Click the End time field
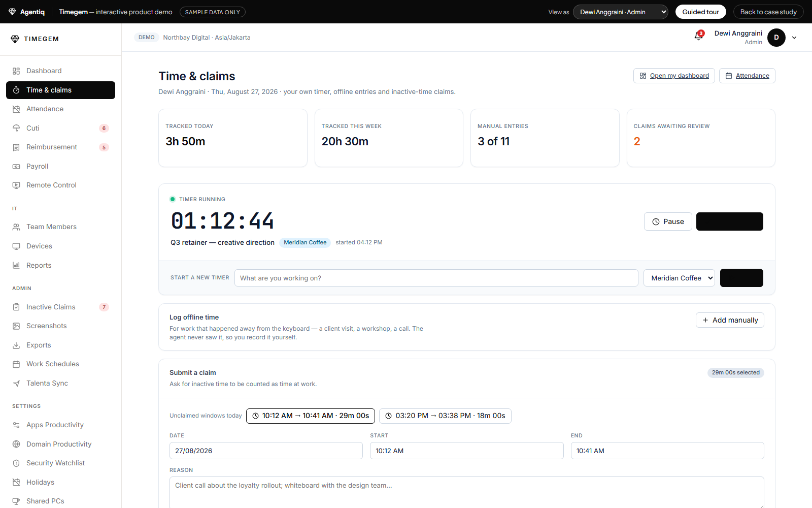812x508 pixels. coord(667,451)
